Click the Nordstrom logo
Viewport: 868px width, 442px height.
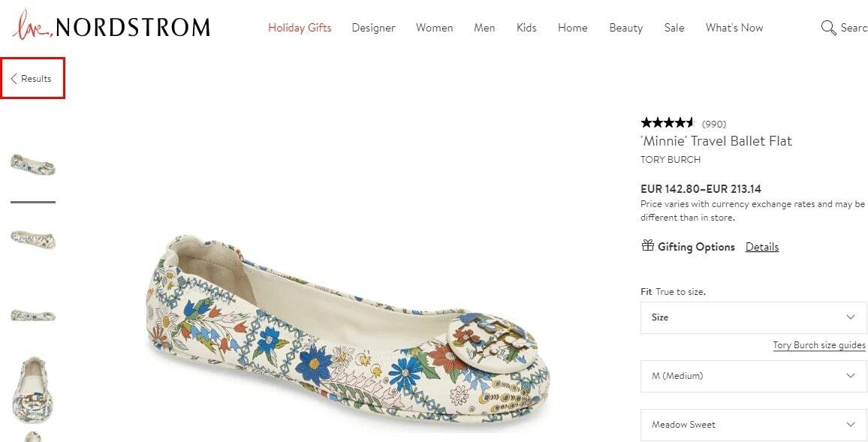(111, 26)
